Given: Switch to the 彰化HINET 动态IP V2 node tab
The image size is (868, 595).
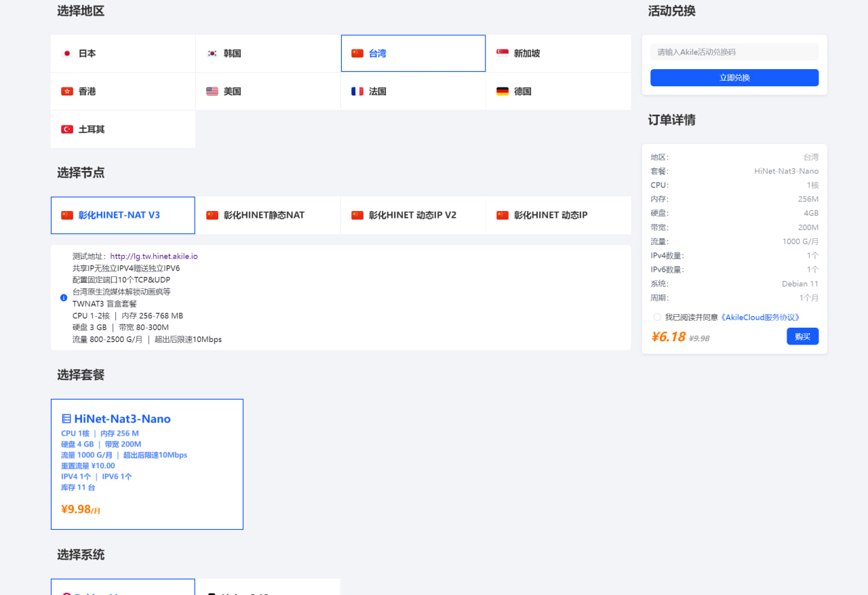Looking at the screenshot, I should click(x=413, y=214).
